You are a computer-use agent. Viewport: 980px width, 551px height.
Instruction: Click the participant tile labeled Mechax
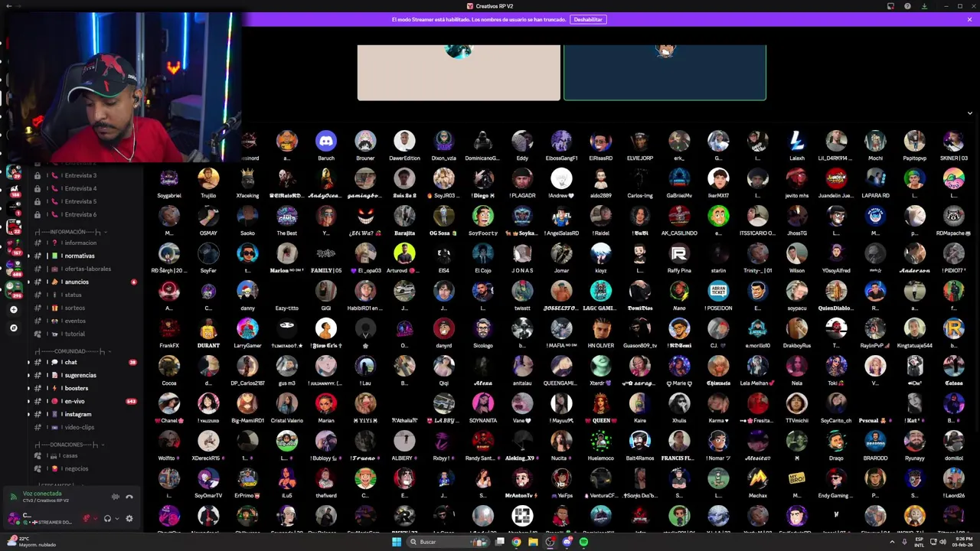[x=758, y=483]
